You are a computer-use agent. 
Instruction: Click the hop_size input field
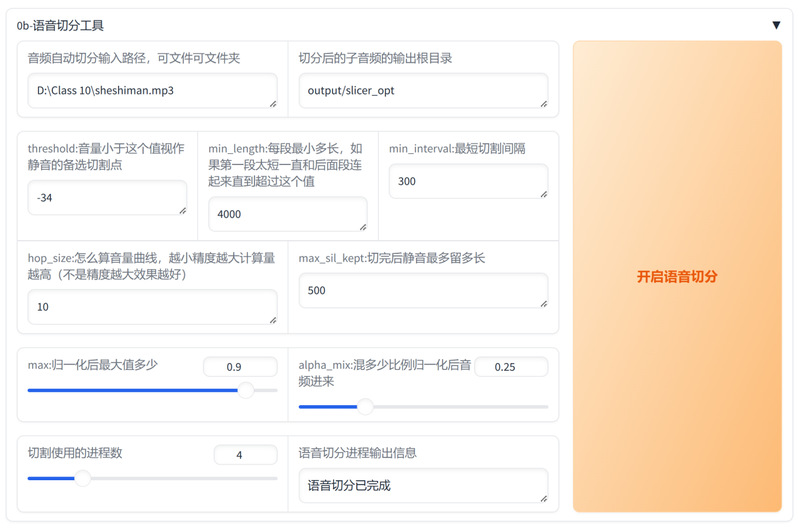150,307
